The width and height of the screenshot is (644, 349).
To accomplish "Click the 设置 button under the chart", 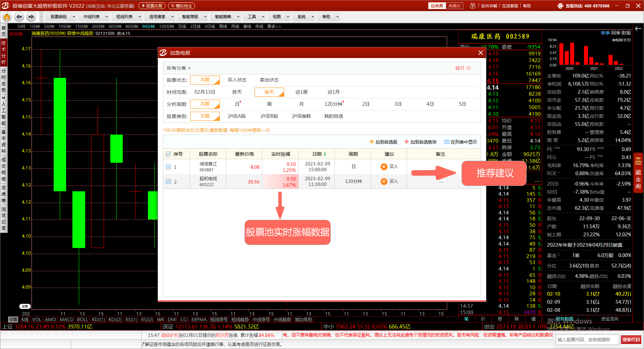I will [x=25, y=306].
